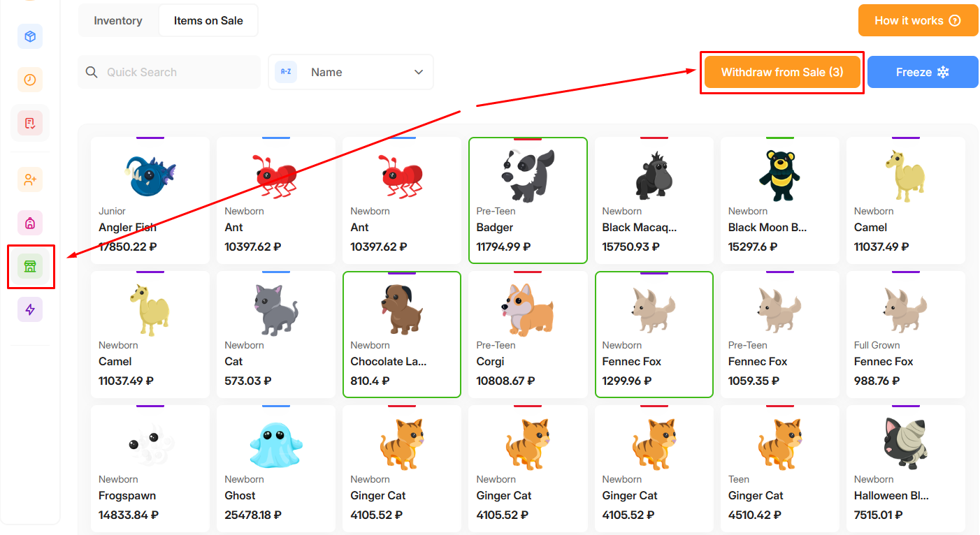Click the green store sidebar icon

(x=30, y=266)
